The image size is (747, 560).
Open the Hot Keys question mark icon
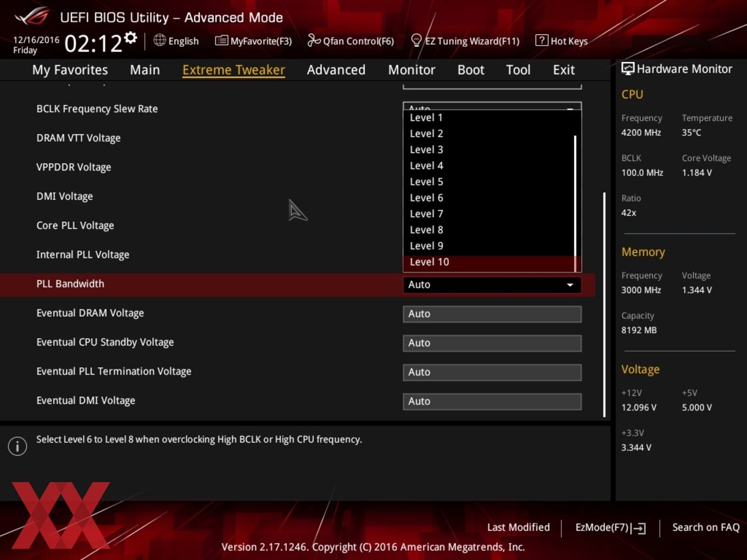point(542,40)
